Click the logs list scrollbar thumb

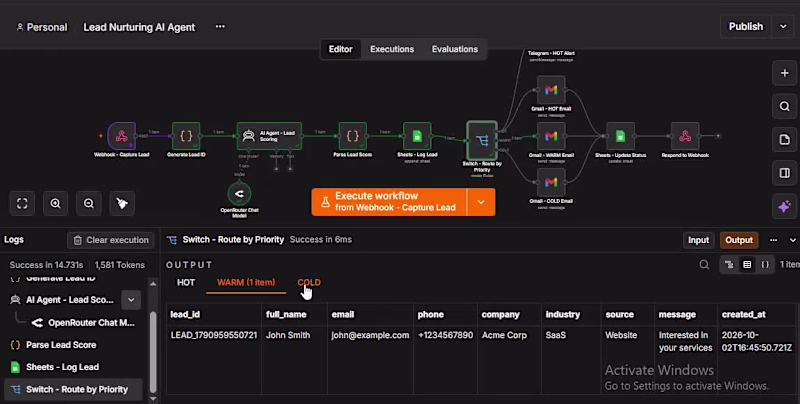(153, 351)
